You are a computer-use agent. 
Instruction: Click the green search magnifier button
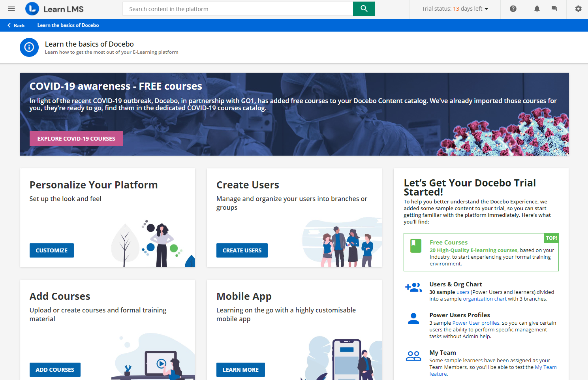pyautogui.click(x=364, y=9)
